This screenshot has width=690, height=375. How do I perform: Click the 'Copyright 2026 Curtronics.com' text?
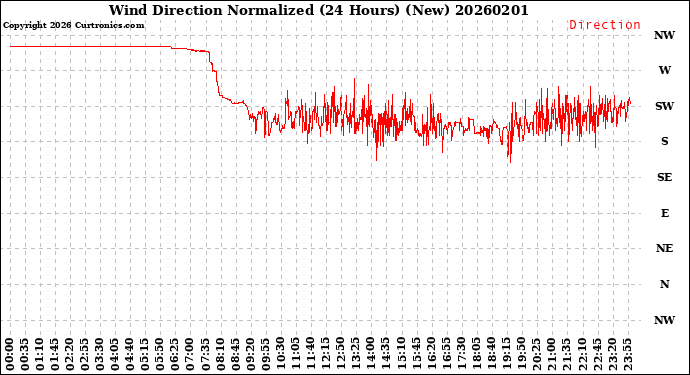[73, 25]
